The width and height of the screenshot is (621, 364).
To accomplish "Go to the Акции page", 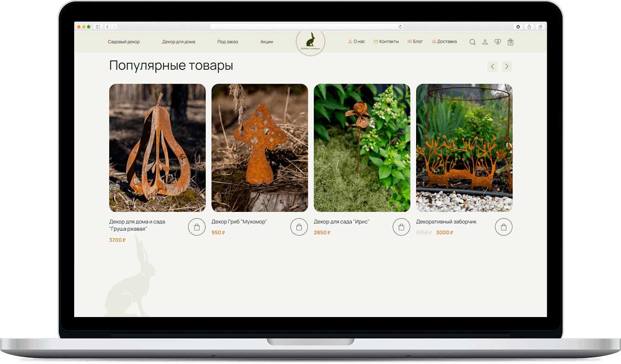I will [267, 42].
